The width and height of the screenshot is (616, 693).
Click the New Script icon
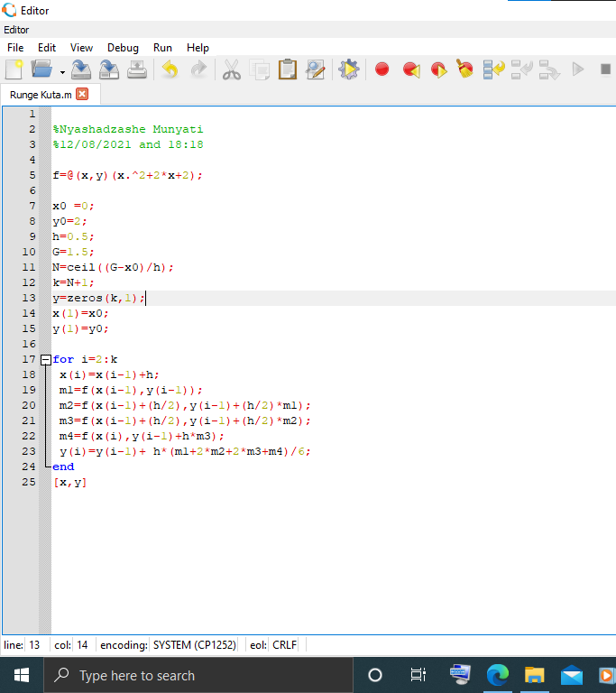pos(14,69)
